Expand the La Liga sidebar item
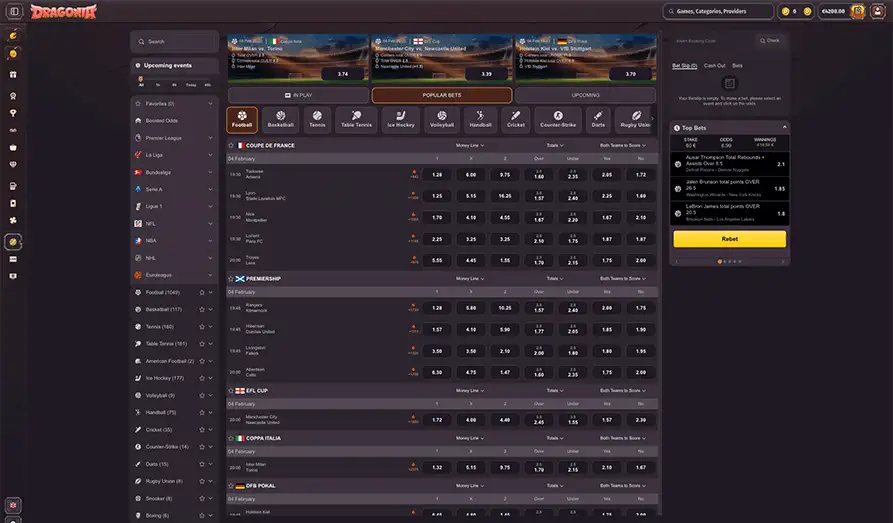Viewport: 893px width, 523px height. [210, 155]
